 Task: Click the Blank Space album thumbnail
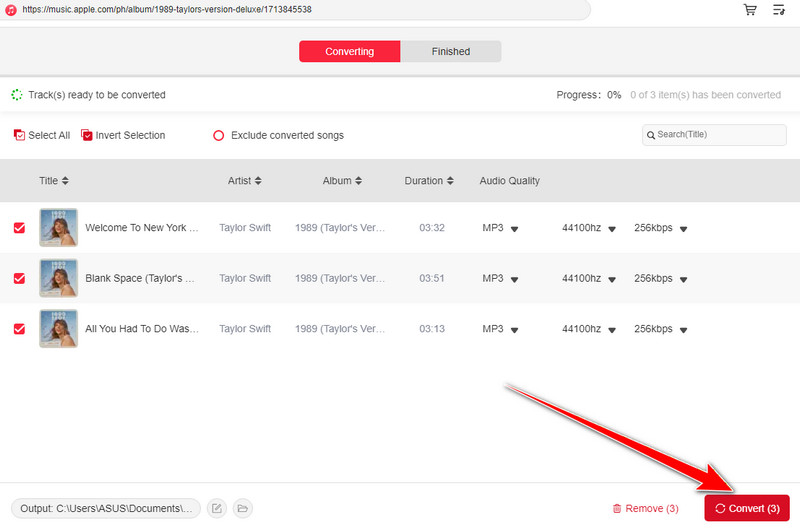58,278
